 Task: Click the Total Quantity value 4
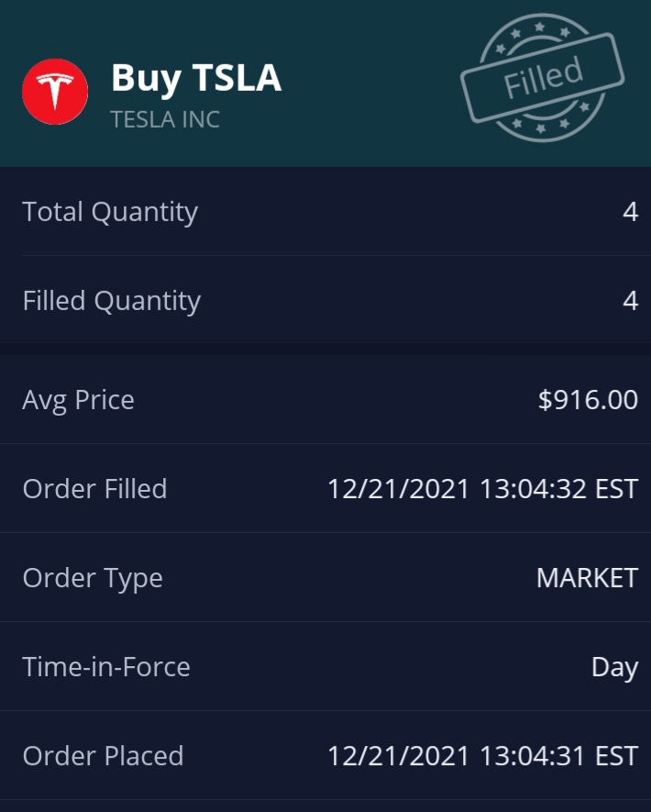pos(630,212)
